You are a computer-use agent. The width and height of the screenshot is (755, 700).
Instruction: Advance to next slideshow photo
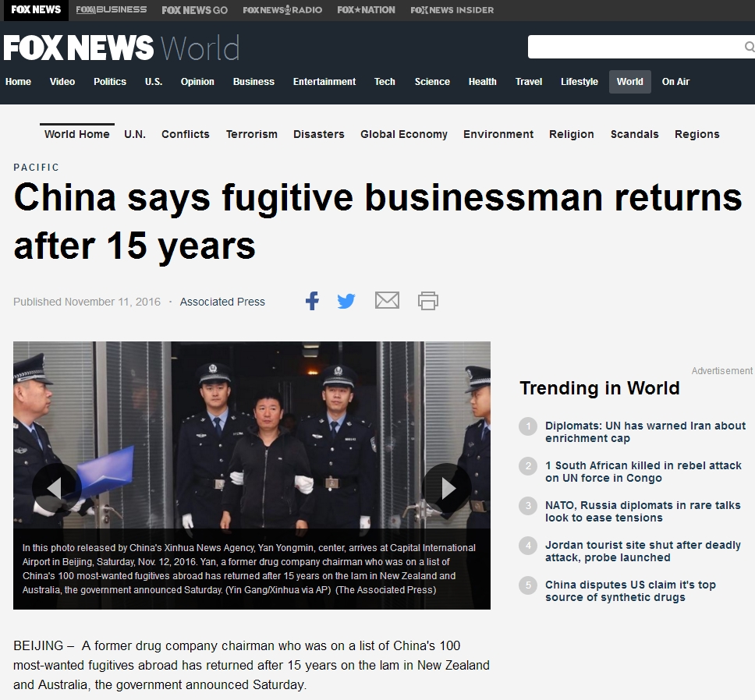(447, 488)
